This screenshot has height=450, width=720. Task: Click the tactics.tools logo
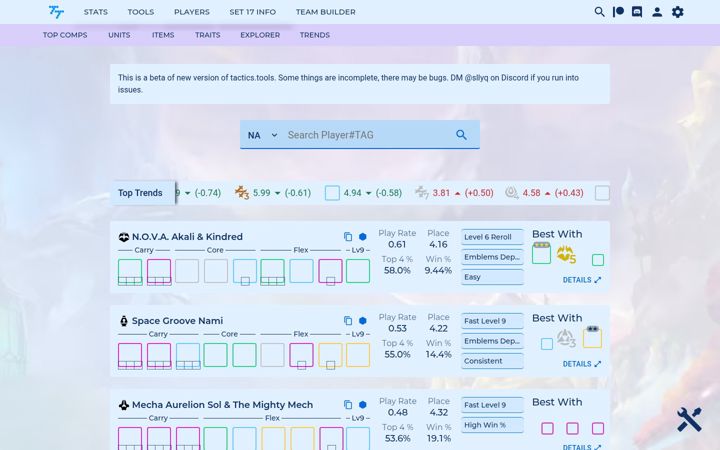click(56, 12)
